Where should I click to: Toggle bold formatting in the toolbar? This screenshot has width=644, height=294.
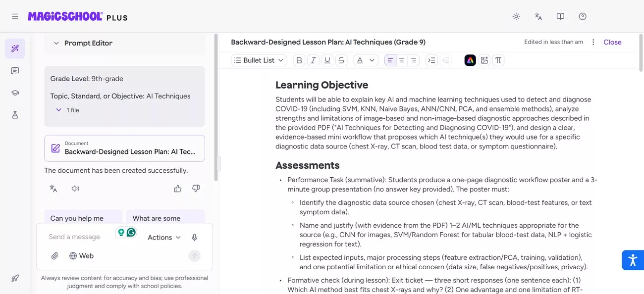(x=299, y=60)
